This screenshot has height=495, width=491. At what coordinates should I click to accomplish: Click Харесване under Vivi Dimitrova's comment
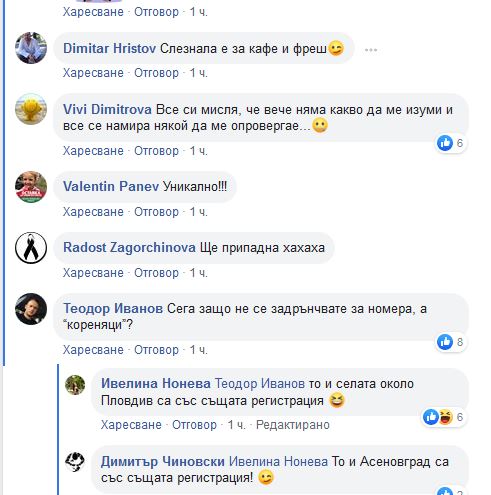pos(93,151)
